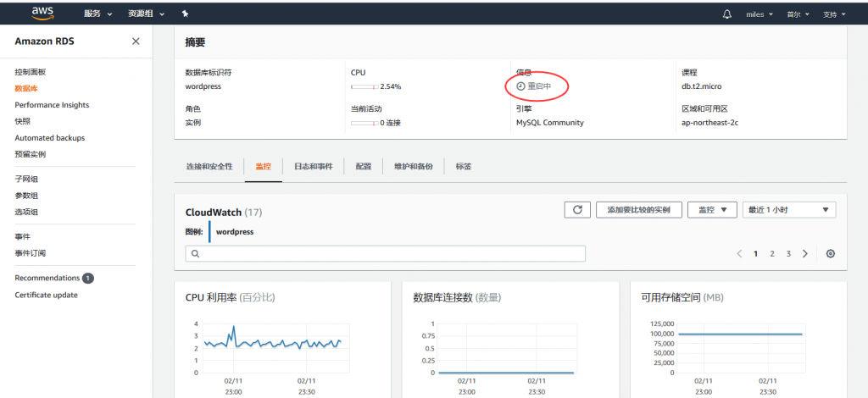Click the 0 连接 activity bar

(364, 123)
